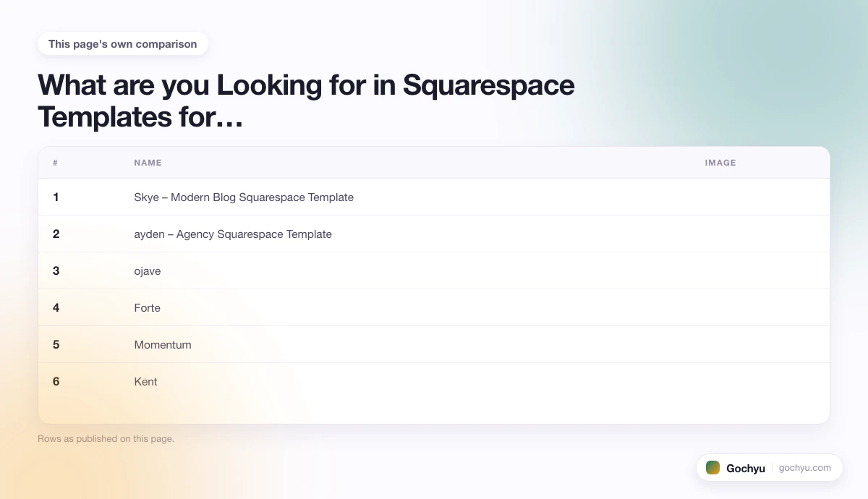This screenshot has height=499, width=868.
Task: Select 'Skye – Modern Blog Squarespace Template' row
Action: pos(434,197)
